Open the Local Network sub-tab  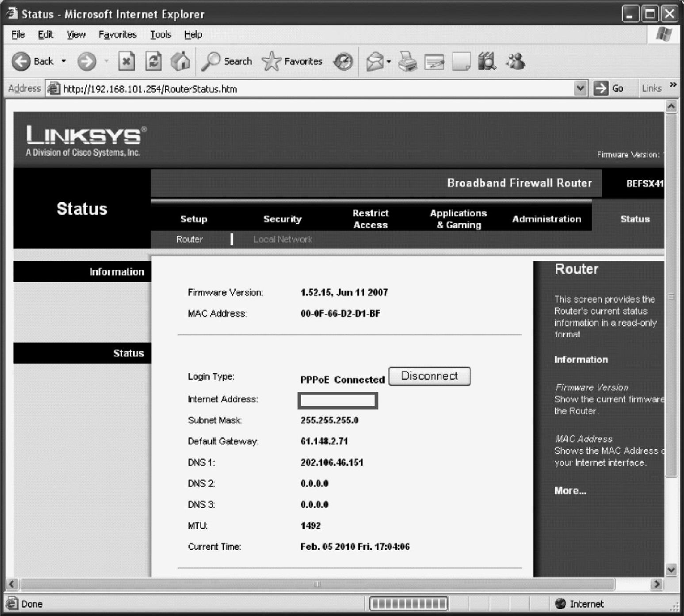click(283, 239)
